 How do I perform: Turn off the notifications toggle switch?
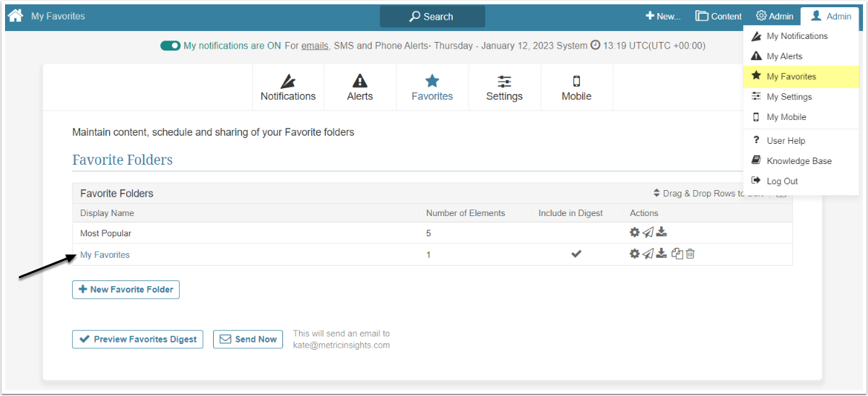pos(170,46)
